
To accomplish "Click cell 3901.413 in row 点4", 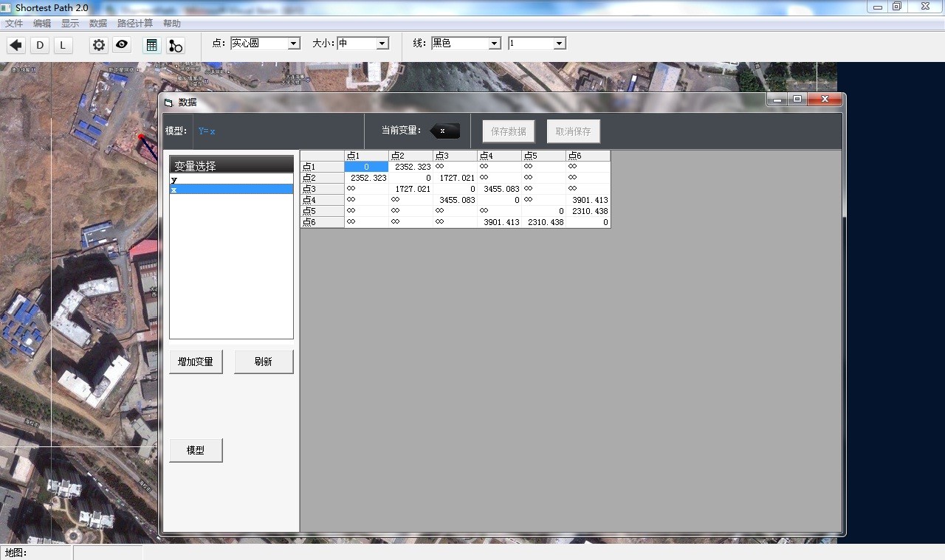I will [x=588, y=200].
